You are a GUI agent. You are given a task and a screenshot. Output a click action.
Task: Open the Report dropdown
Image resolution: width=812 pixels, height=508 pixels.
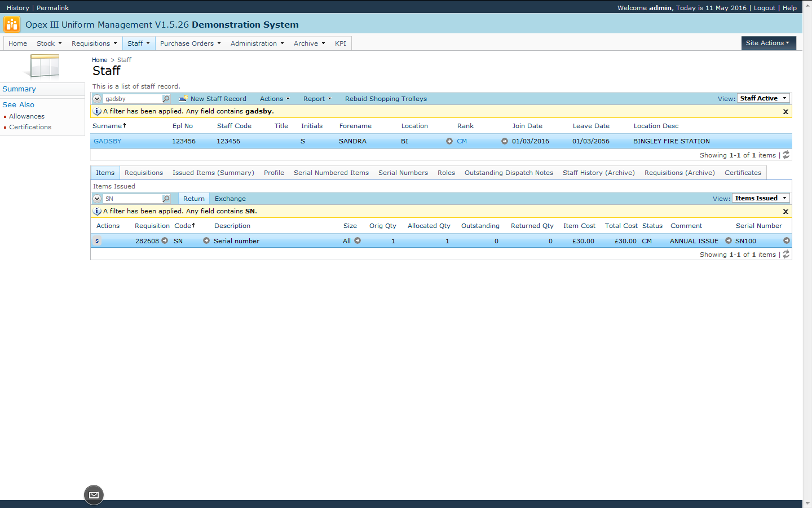pos(317,99)
